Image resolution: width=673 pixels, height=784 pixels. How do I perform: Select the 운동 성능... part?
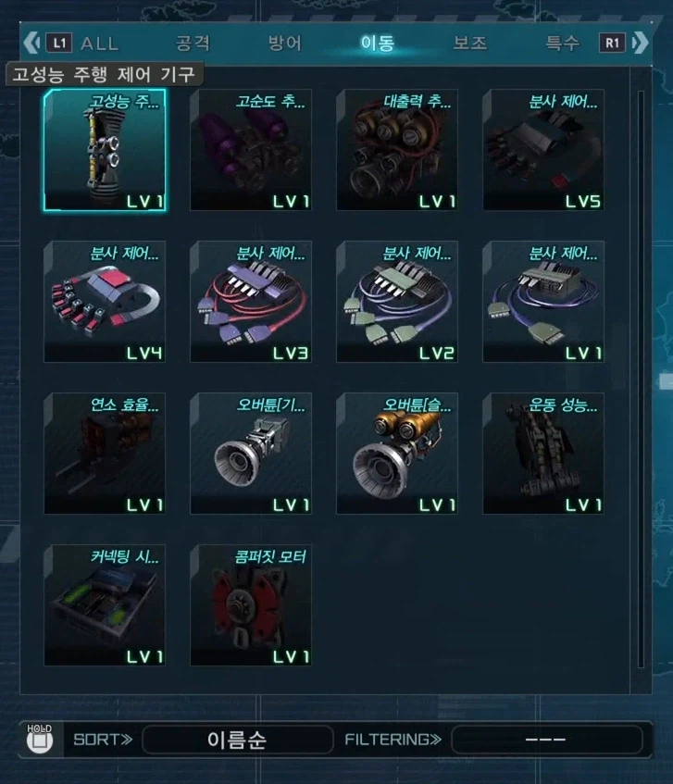tap(543, 454)
